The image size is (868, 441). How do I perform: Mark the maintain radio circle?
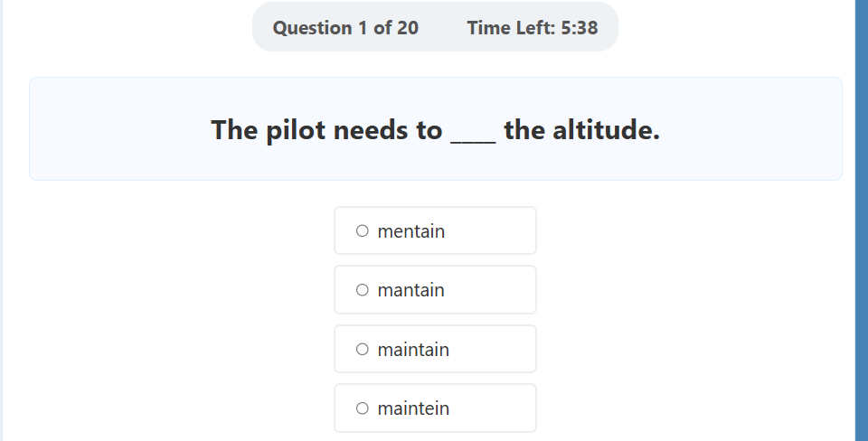(363, 350)
